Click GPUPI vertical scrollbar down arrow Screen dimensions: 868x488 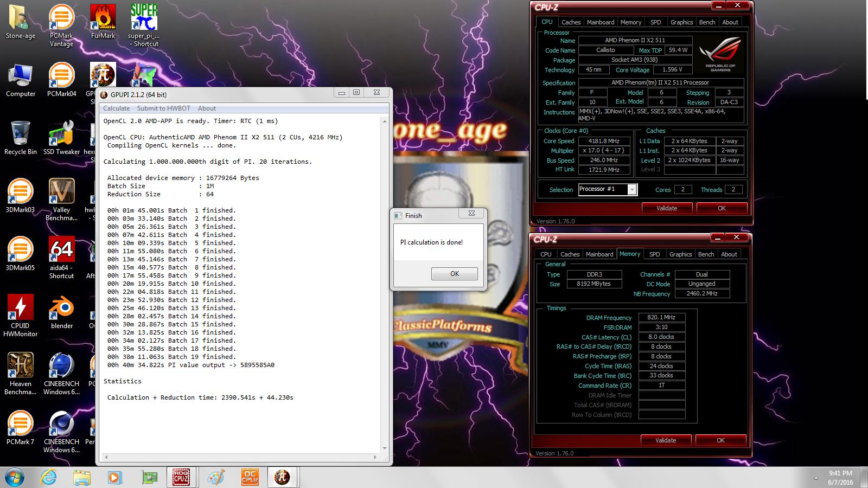coord(385,448)
